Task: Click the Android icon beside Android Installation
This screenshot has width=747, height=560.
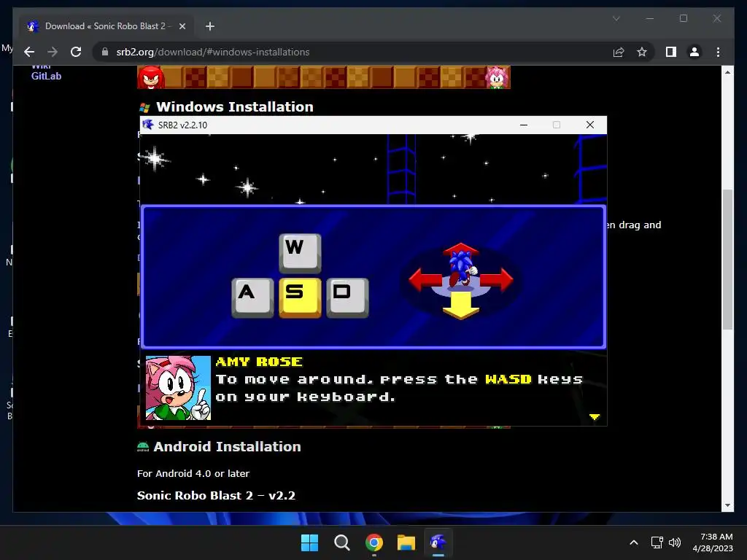Action: [x=143, y=447]
